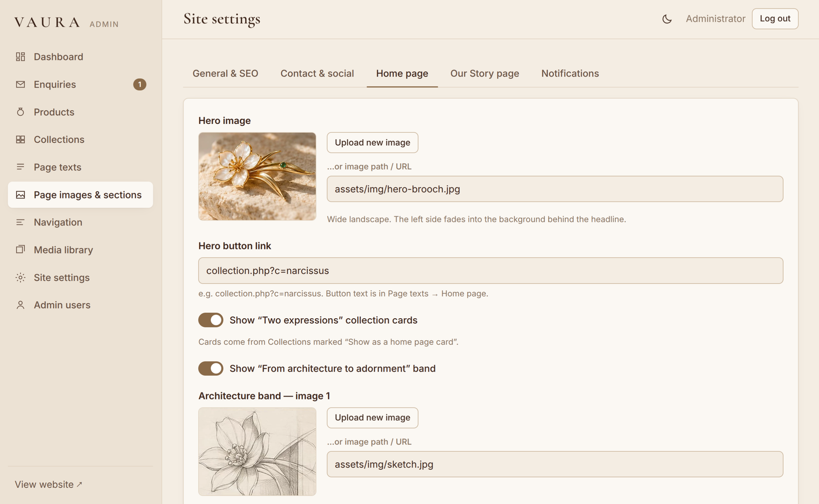
Task: Click the hero brooch image thumbnail
Action: [x=257, y=177]
